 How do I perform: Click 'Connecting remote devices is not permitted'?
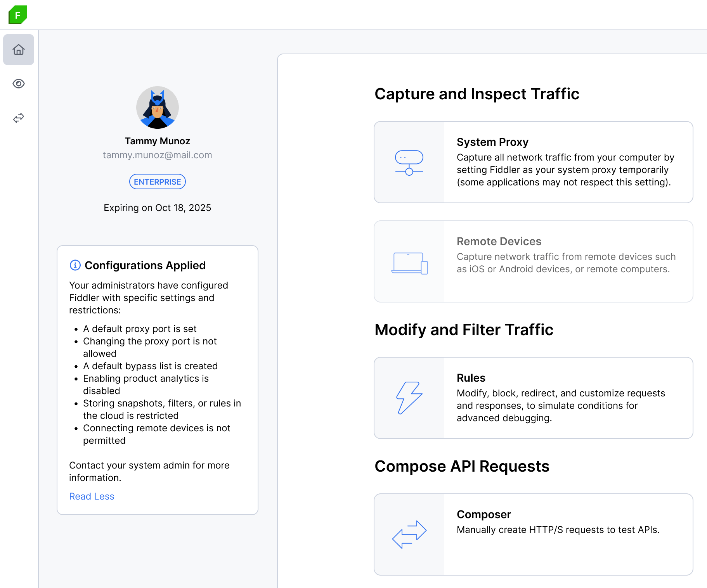[x=157, y=434]
